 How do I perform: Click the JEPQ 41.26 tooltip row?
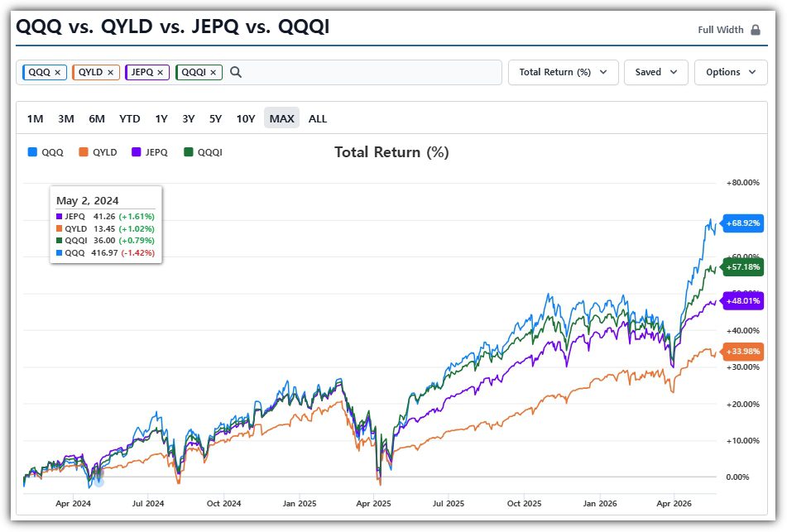(105, 216)
